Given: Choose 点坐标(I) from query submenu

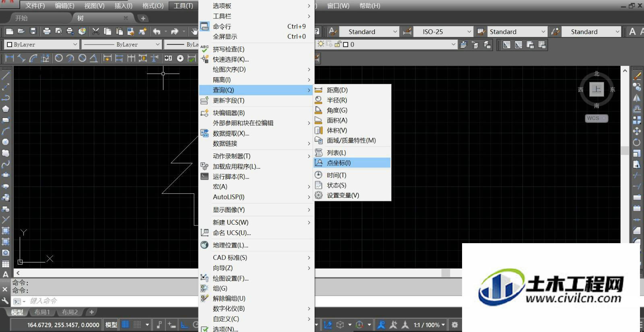Looking at the screenshot, I should click(x=352, y=163).
